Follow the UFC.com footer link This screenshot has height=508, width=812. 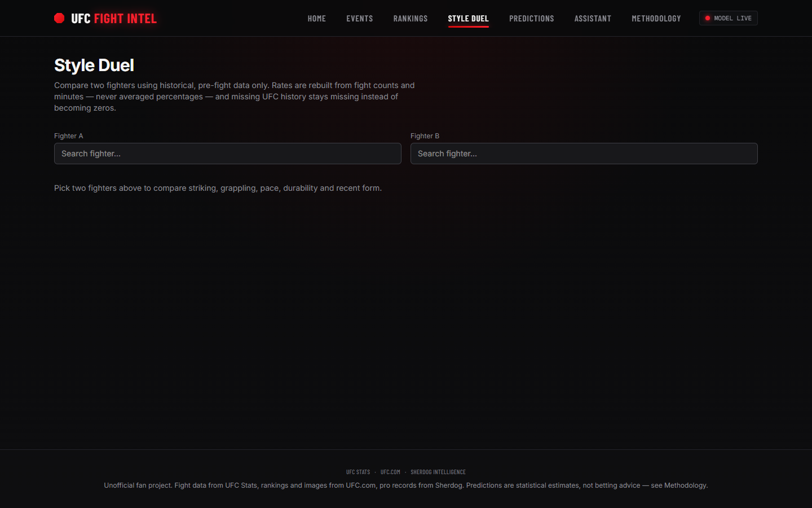tap(390, 472)
